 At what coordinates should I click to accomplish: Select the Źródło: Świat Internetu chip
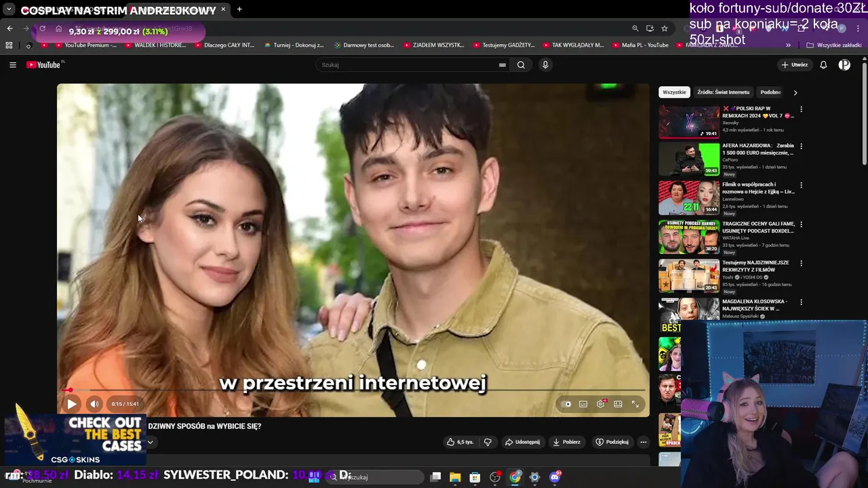(x=723, y=92)
